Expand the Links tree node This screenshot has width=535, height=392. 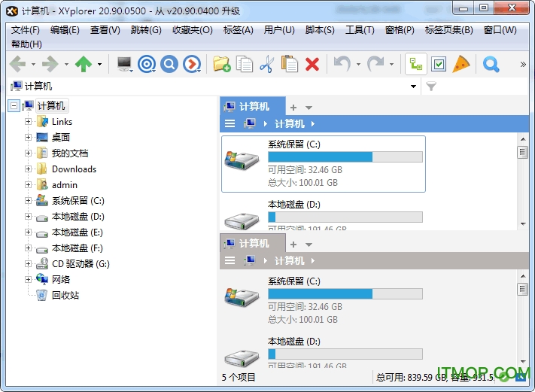click(28, 121)
